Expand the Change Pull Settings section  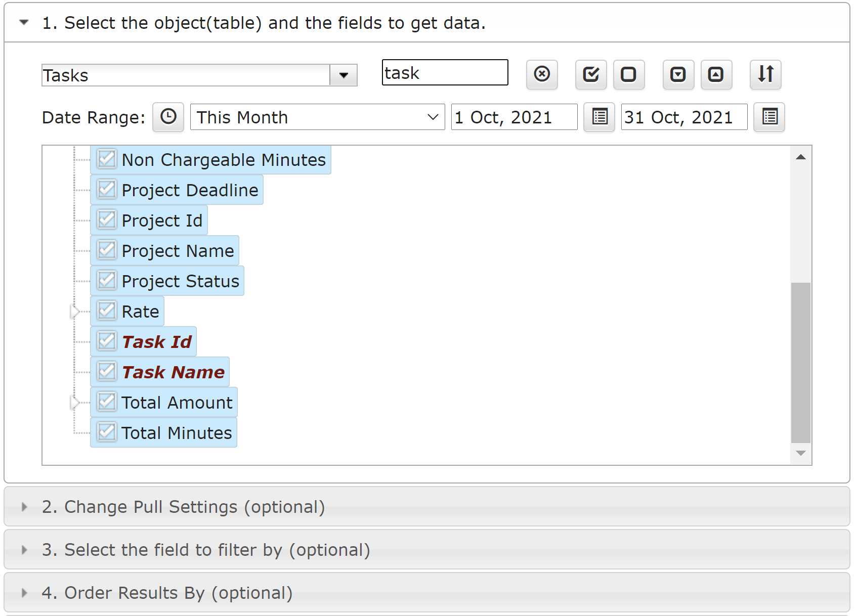[183, 507]
